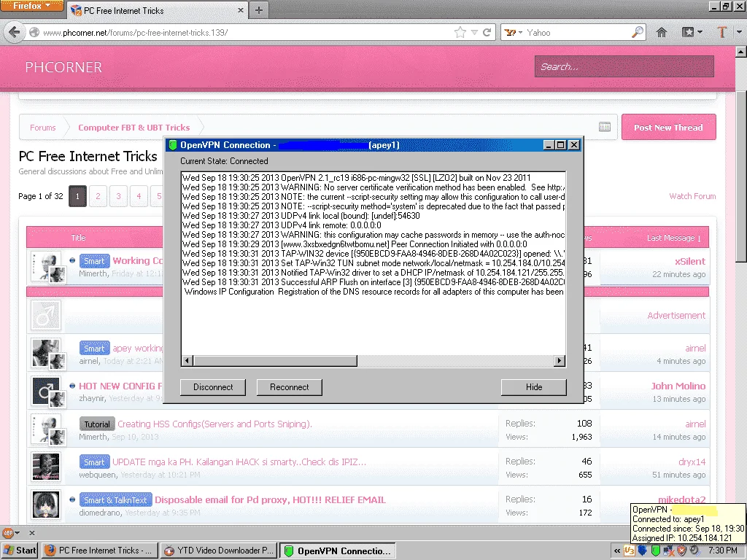Image resolution: width=747 pixels, height=560 pixels.
Task: Open the UPDATE mga ka PH thread
Action: pos(239,462)
